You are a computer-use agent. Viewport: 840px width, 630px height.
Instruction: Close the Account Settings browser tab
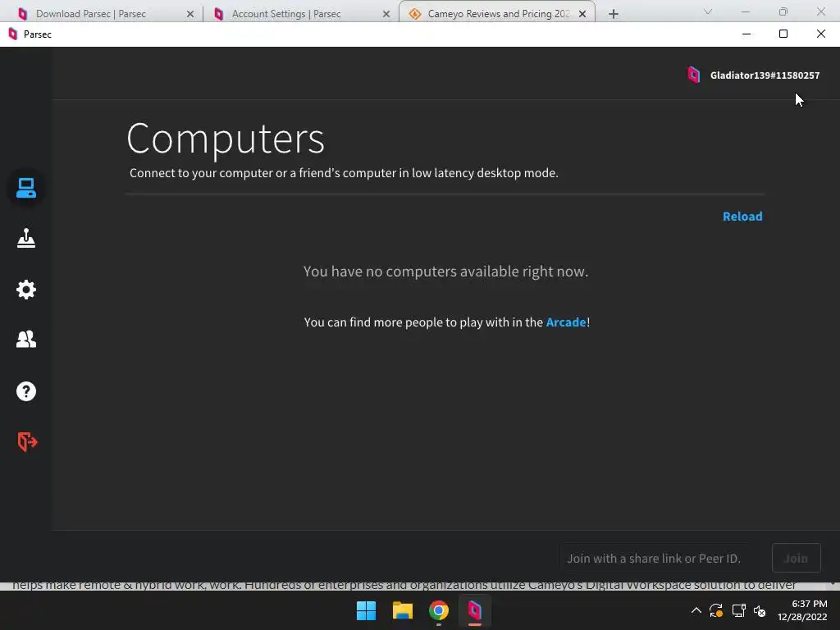point(386,14)
